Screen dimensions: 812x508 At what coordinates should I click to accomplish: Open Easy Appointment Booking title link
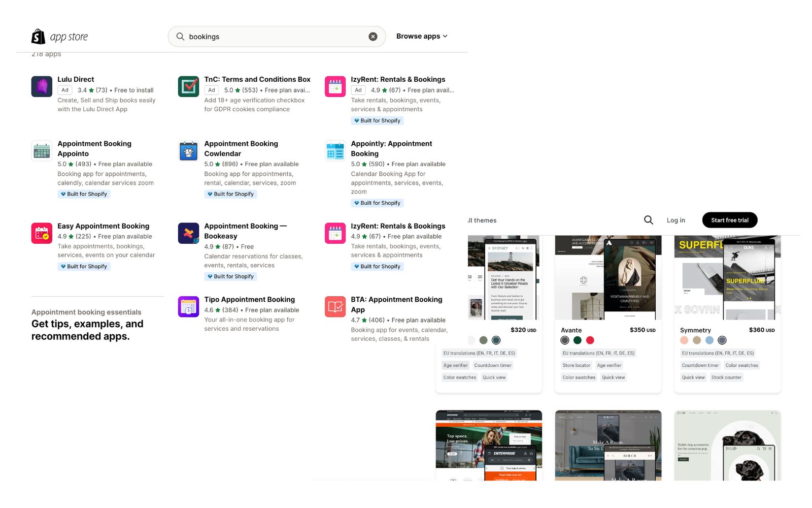point(103,226)
